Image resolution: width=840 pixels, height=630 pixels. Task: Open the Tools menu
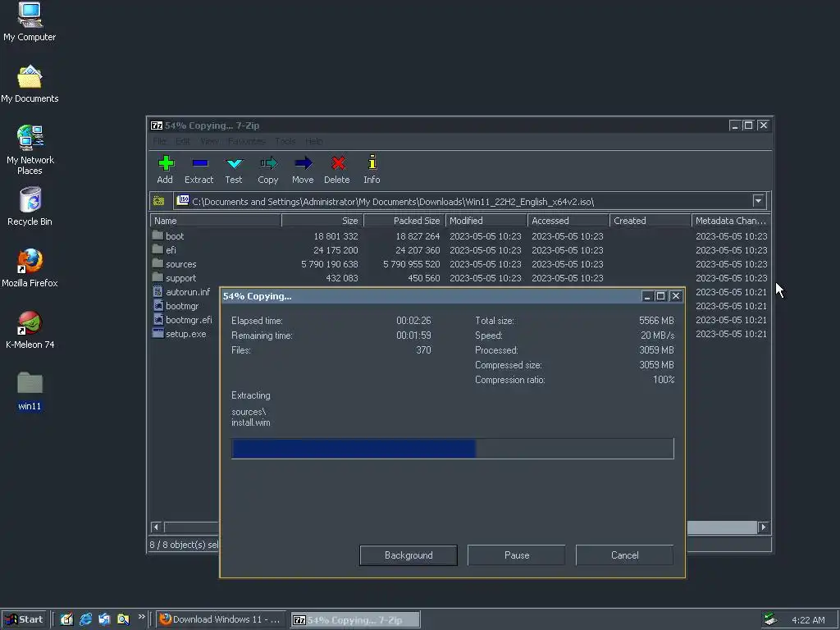coord(285,141)
